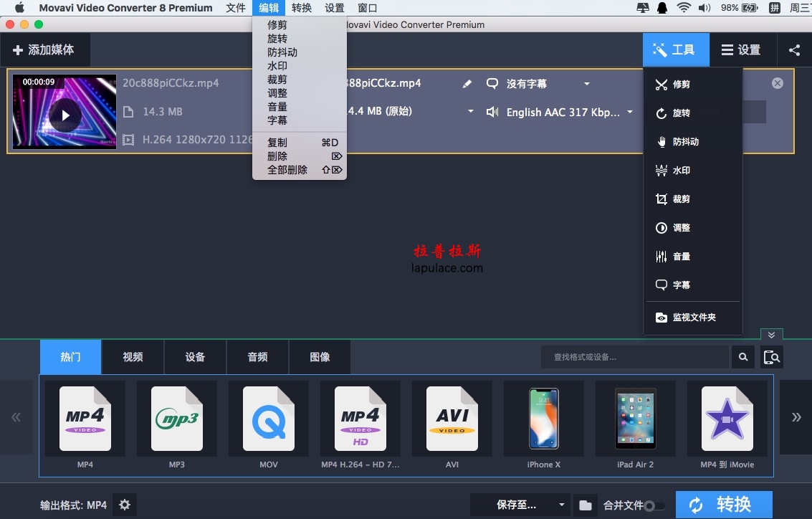Expand the subtitle track dropdown
This screenshot has width=812, height=519.
click(587, 84)
